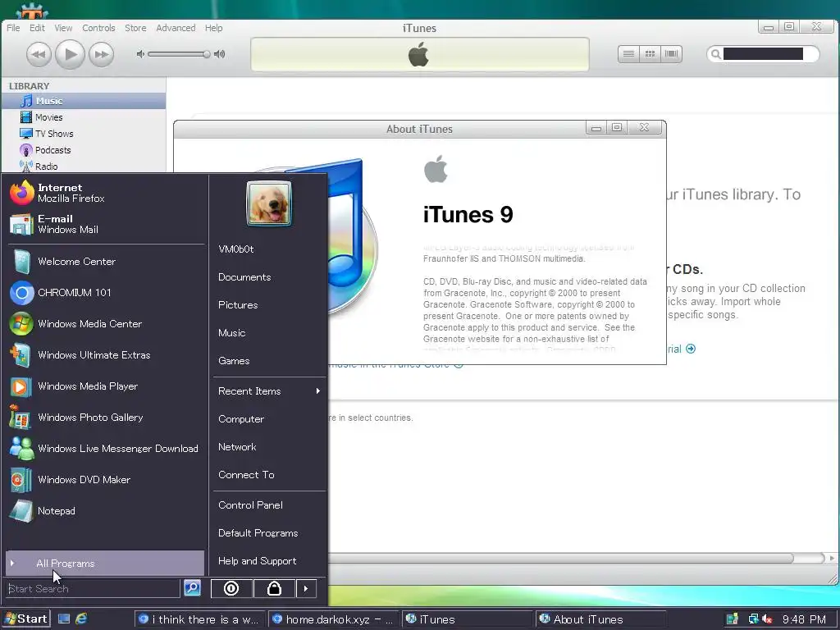Click the iTunes previous track button
This screenshot has height=630, width=840.
coord(39,54)
